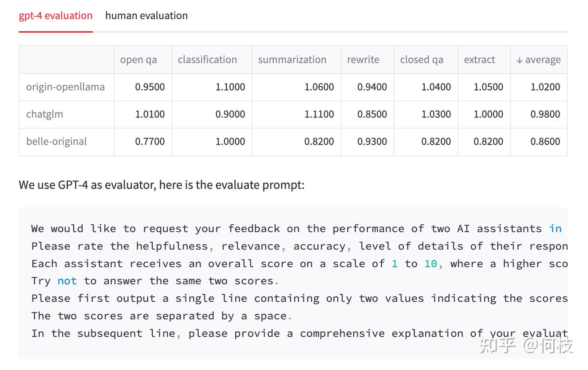Select the gpt-4 evaluation tab
588x370 pixels.
coord(56,16)
